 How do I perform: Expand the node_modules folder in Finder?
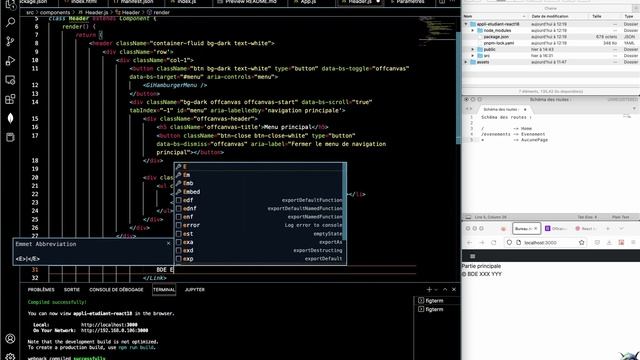(473, 31)
